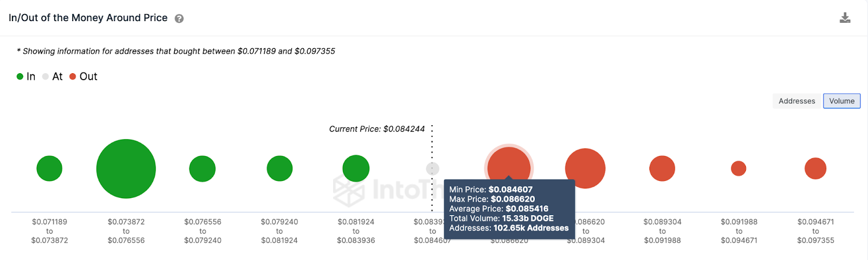Click green bubble above $0.079240 to $0.081924

[279, 168]
